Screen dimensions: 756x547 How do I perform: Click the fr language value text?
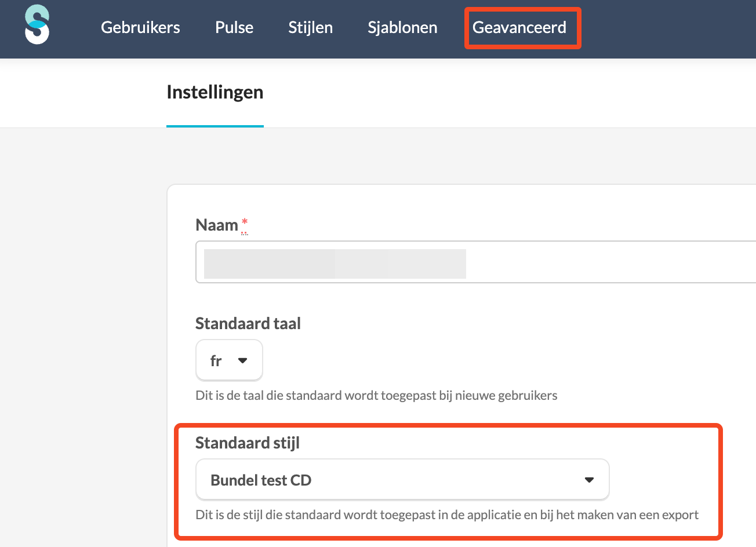(216, 361)
